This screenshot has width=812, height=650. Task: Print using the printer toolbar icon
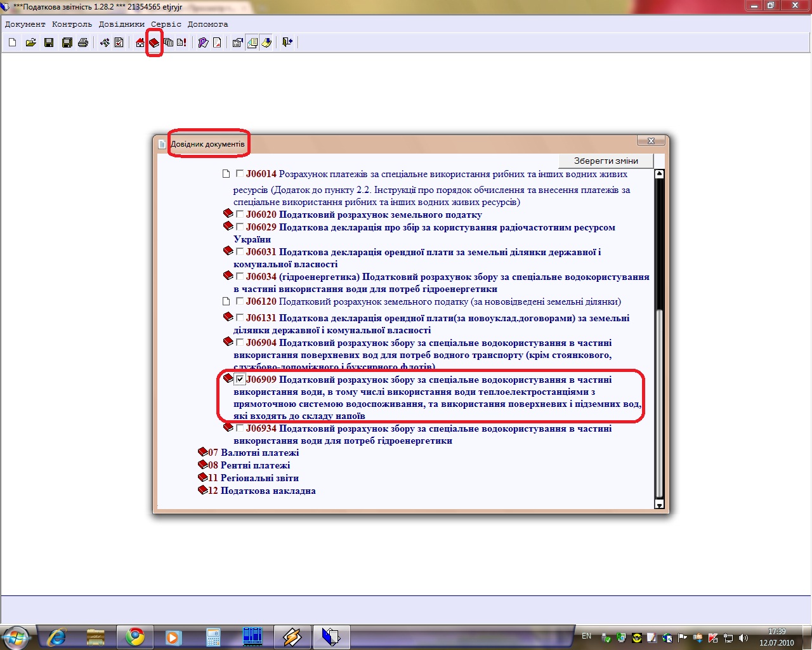click(x=83, y=43)
